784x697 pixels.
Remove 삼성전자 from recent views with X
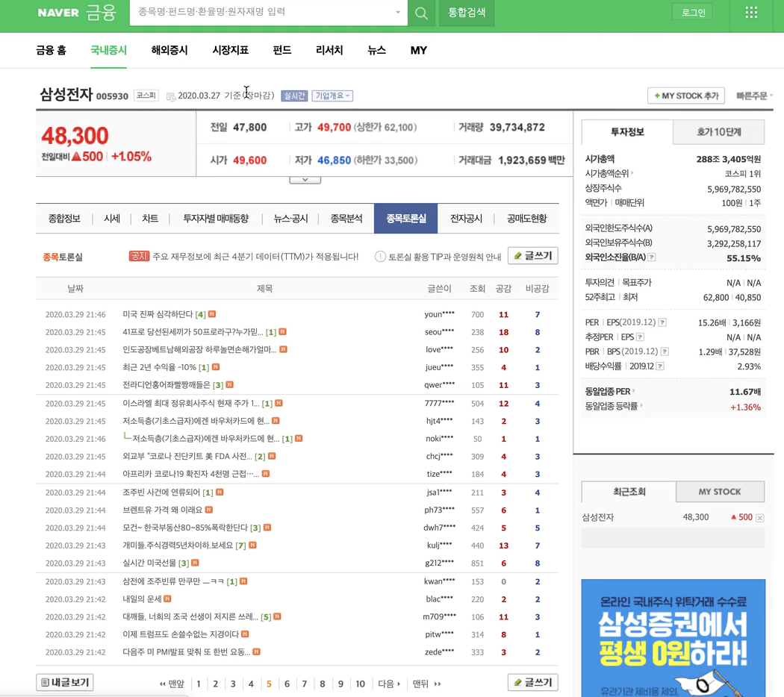[x=759, y=518]
